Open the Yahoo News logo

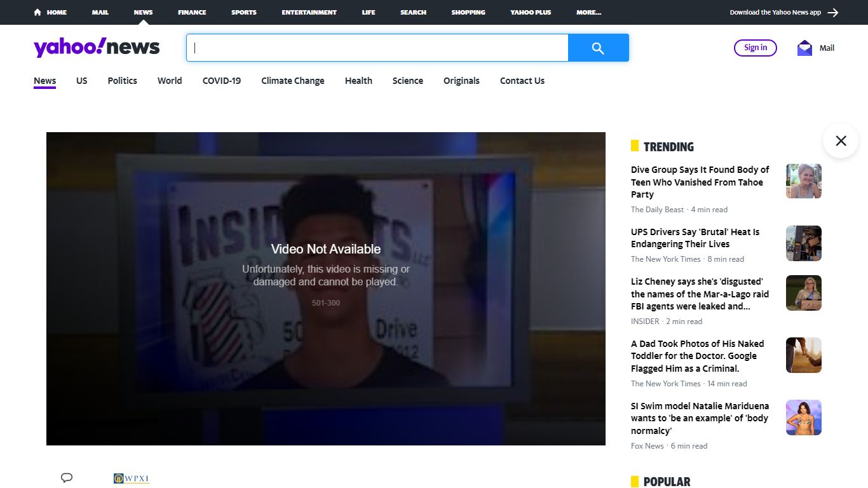point(97,48)
